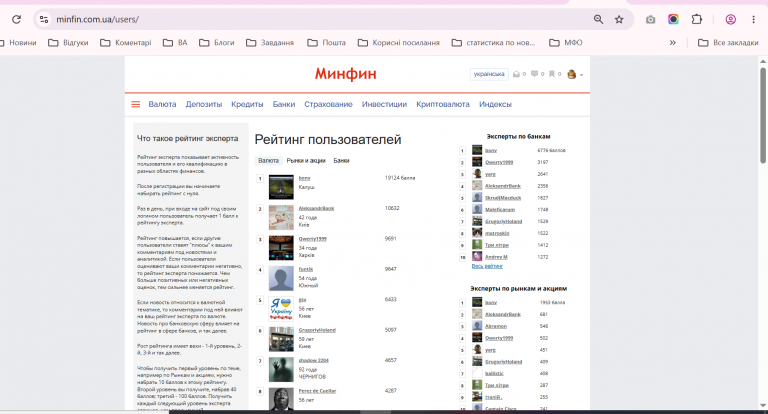The height and width of the screenshot is (414, 768).
Task: Click 19124 балла score text
Action: coord(400,178)
